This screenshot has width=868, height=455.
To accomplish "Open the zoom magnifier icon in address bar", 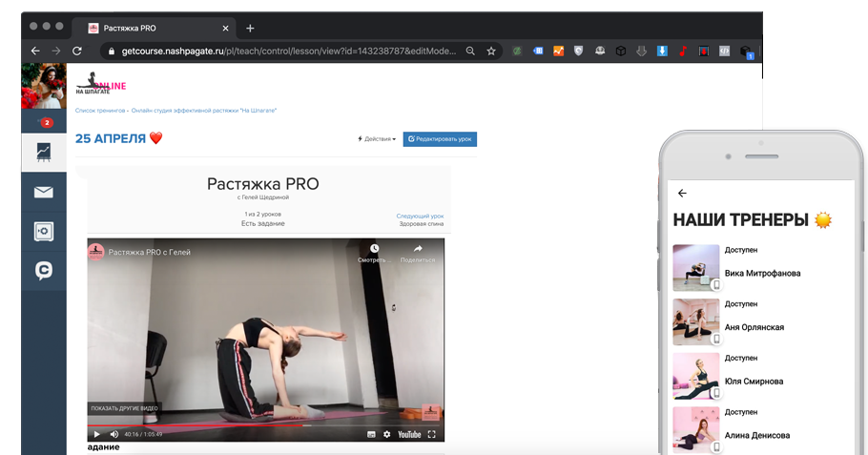I will [470, 51].
